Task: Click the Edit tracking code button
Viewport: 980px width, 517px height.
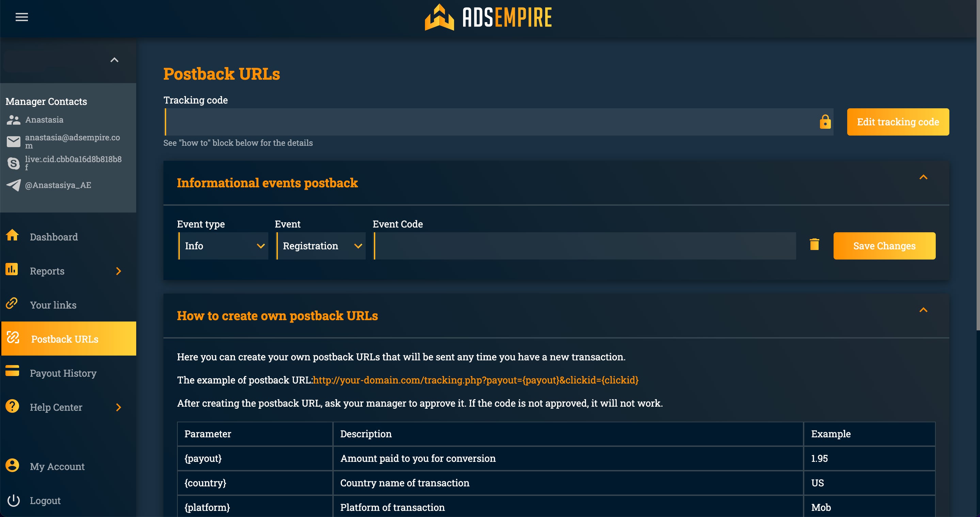Action: tap(898, 122)
